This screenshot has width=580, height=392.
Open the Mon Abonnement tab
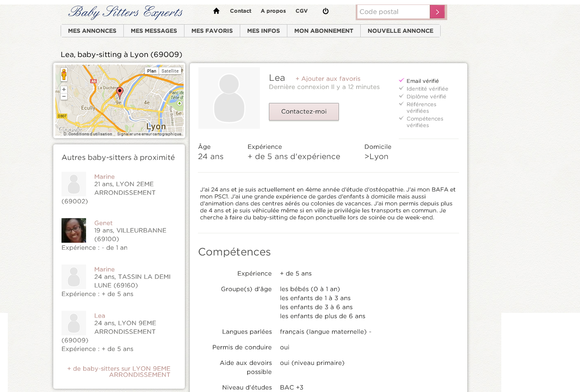pos(323,31)
